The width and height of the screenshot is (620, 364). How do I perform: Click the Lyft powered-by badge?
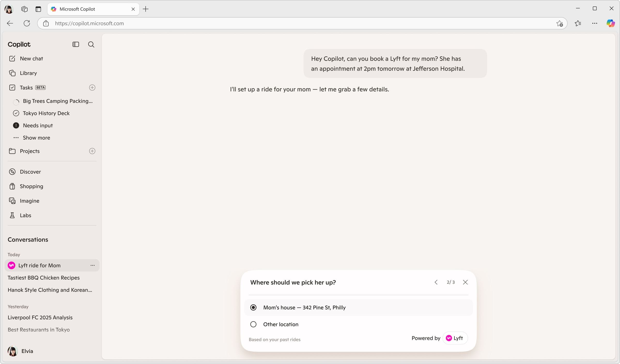pyautogui.click(x=455, y=338)
